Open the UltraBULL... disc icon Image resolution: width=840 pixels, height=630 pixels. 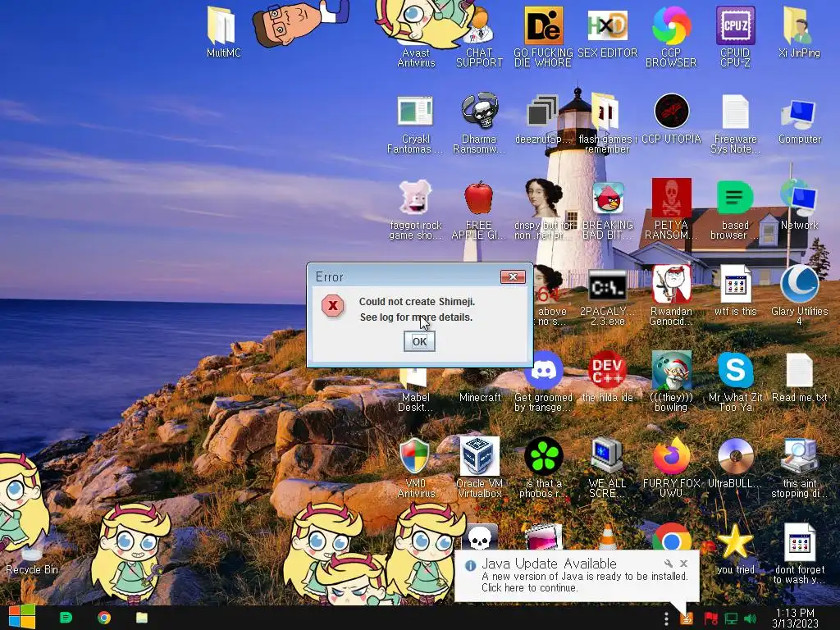click(x=735, y=456)
